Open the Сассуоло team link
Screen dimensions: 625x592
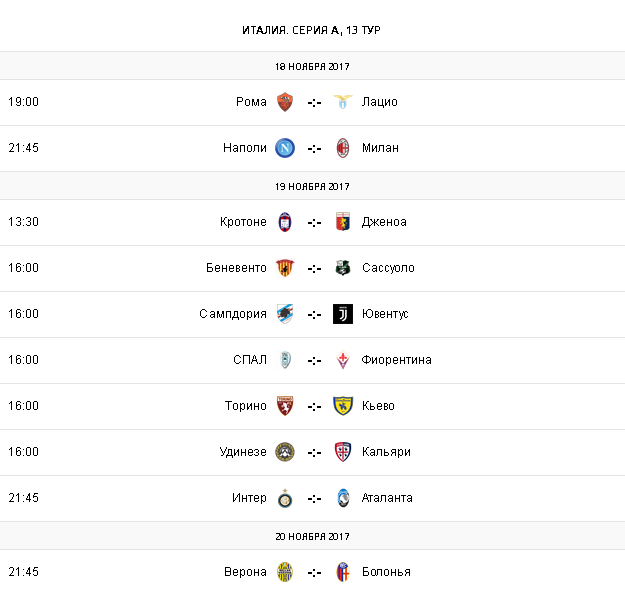point(388,268)
